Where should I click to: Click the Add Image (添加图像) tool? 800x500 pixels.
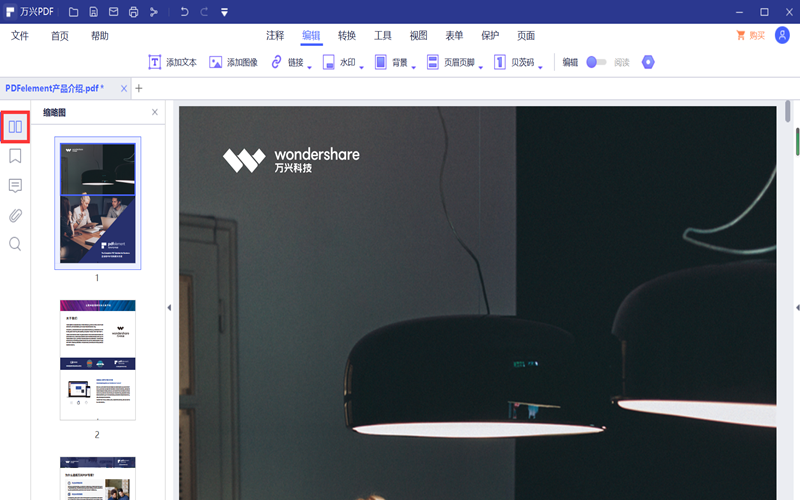233,62
